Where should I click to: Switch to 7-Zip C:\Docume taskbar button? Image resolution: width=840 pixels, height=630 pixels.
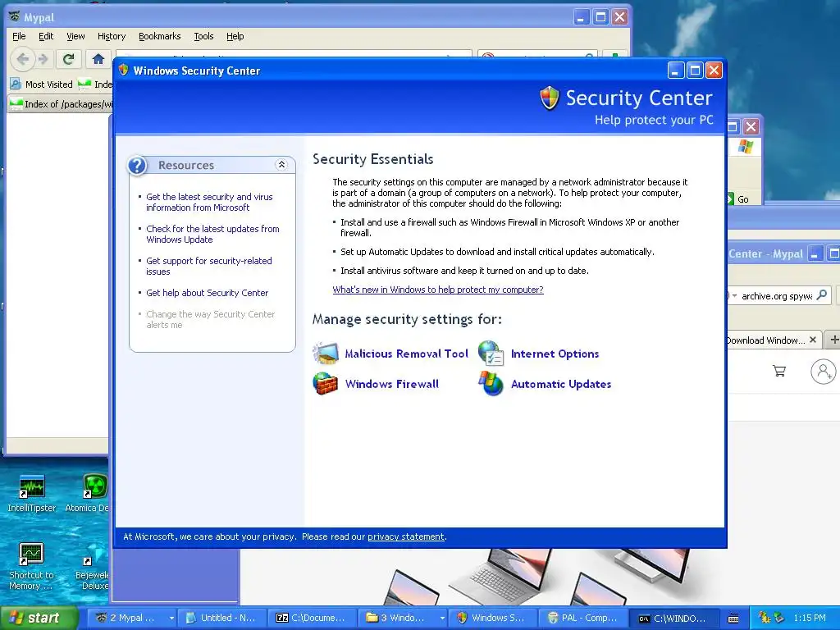[313, 618]
